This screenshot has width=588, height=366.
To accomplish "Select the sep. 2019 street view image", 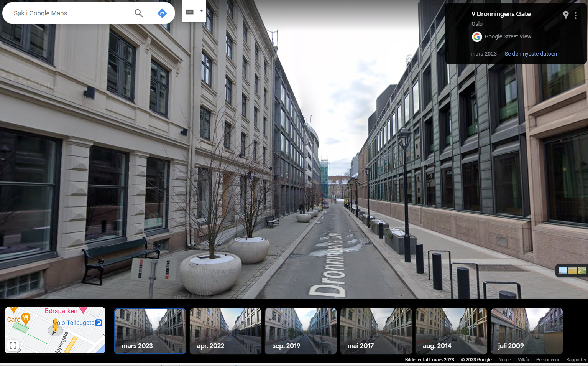I will point(301,331).
